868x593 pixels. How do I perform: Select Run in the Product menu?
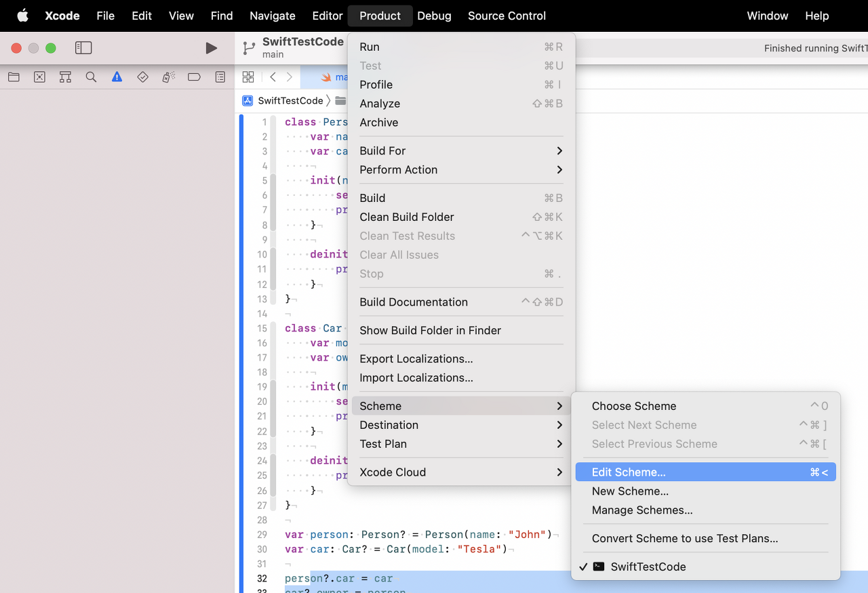462,47
